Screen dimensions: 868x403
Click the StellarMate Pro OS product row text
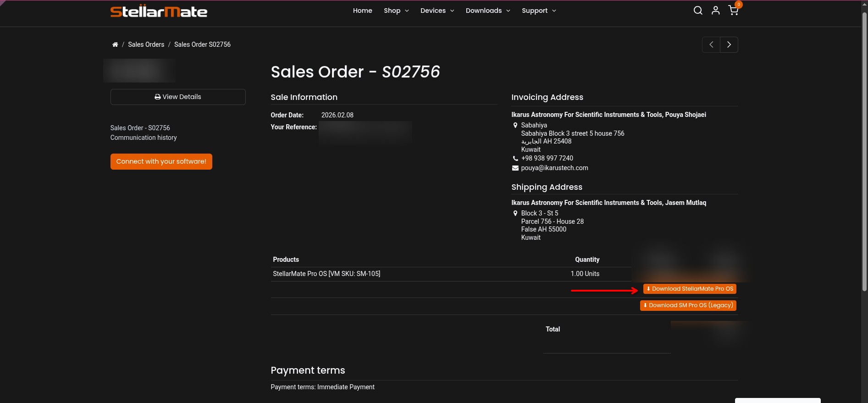pyautogui.click(x=326, y=274)
